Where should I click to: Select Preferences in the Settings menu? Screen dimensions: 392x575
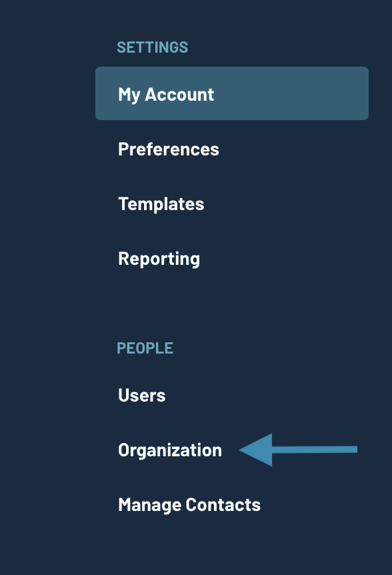pos(168,149)
